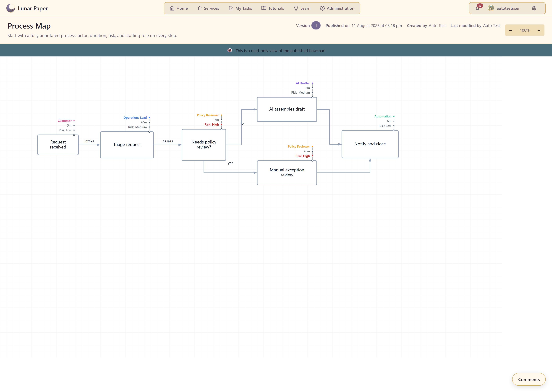Click the read-only eye icon in banner

(x=230, y=50)
